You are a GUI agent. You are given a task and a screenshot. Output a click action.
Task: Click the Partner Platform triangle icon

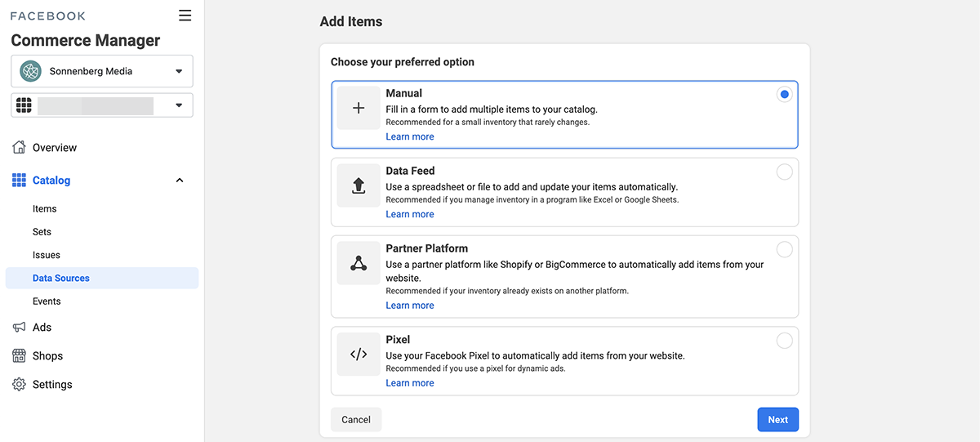(x=359, y=263)
